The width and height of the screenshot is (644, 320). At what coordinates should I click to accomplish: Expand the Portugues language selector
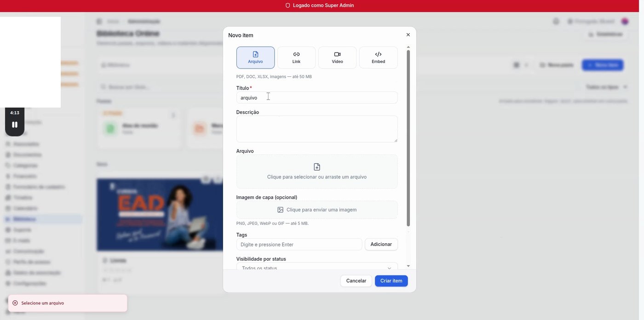pyautogui.click(x=591, y=21)
